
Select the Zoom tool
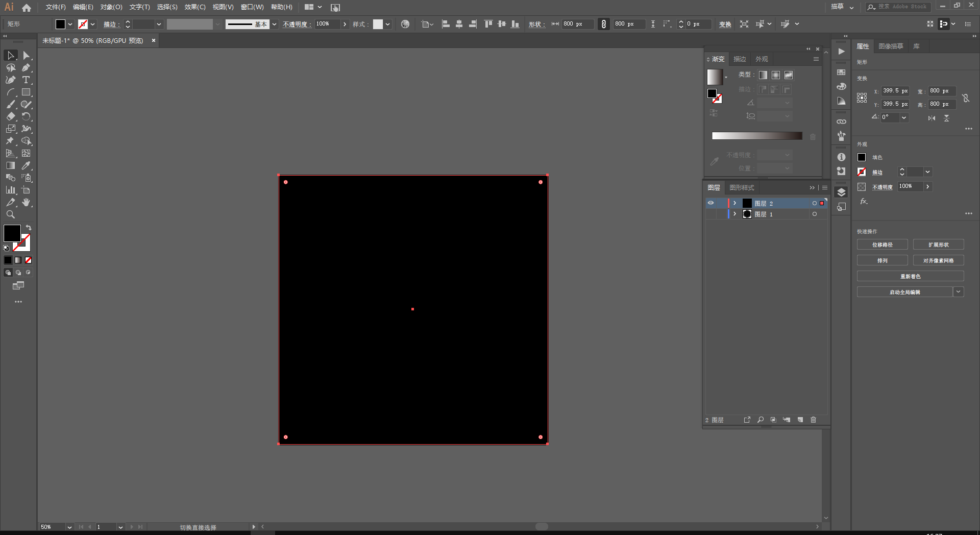click(x=11, y=214)
